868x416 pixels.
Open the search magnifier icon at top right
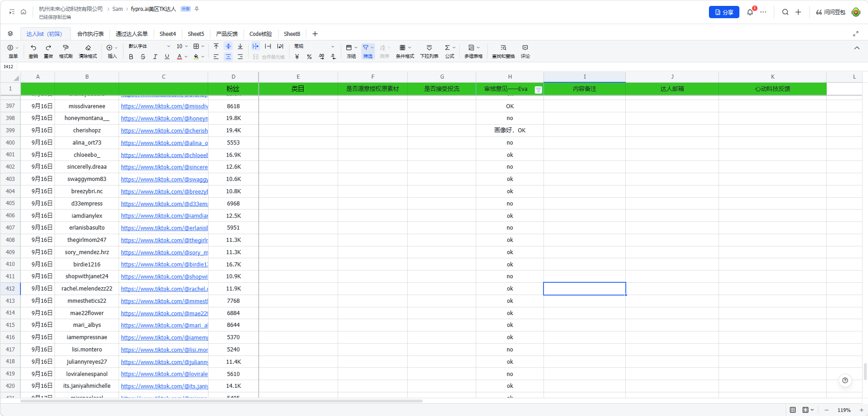pos(785,12)
